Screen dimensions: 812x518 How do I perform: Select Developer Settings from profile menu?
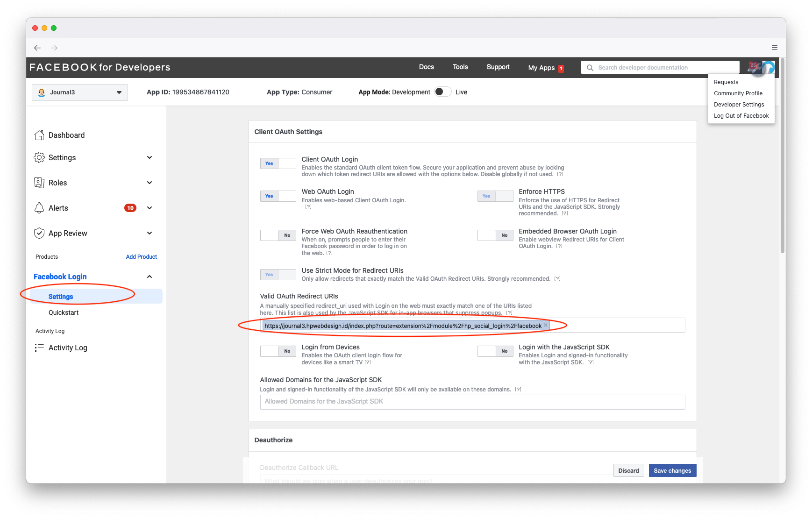pos(739,105)
